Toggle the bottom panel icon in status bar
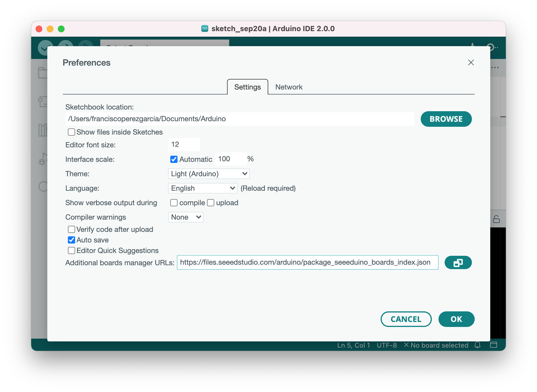This screenshot has height=392, width=537. coord(494,345)
